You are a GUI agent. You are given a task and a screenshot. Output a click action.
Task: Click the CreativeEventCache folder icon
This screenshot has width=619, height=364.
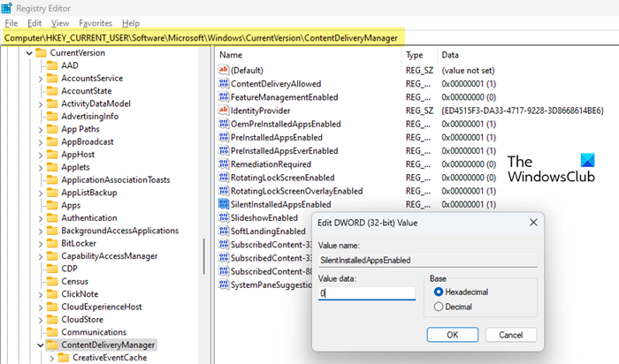click(x=64, y=358)
